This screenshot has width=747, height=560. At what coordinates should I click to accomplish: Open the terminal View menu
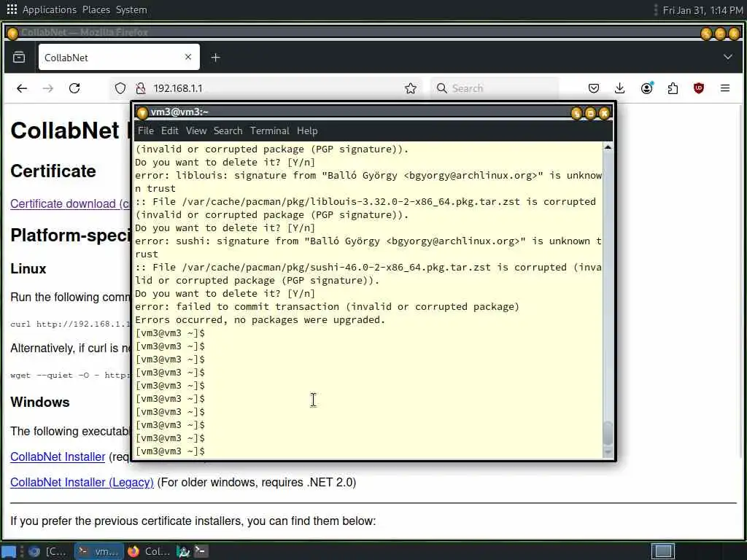pyautogui.click(x=196, y=131)
